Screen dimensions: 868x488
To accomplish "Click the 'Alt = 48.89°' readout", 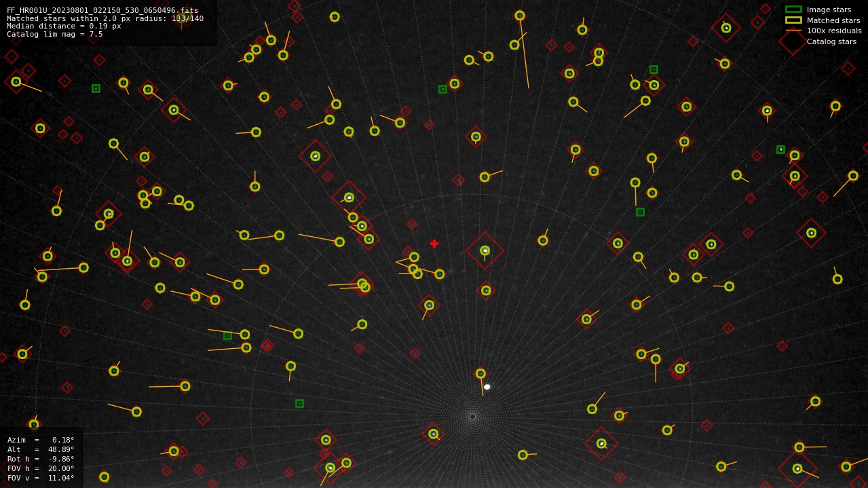I will pyautogui.click(x=41, y=449).
